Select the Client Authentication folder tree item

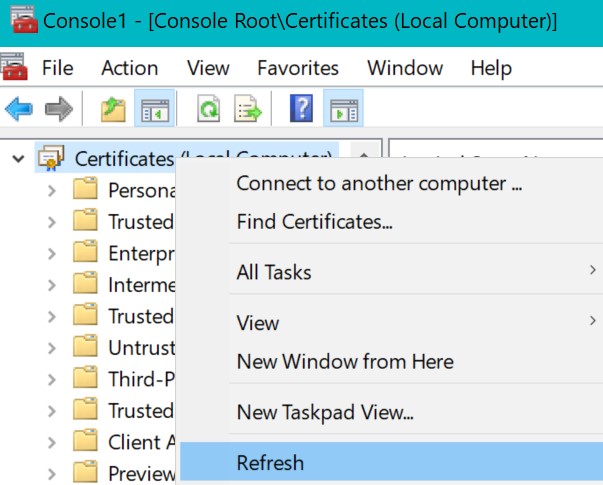tap(140, 441)
